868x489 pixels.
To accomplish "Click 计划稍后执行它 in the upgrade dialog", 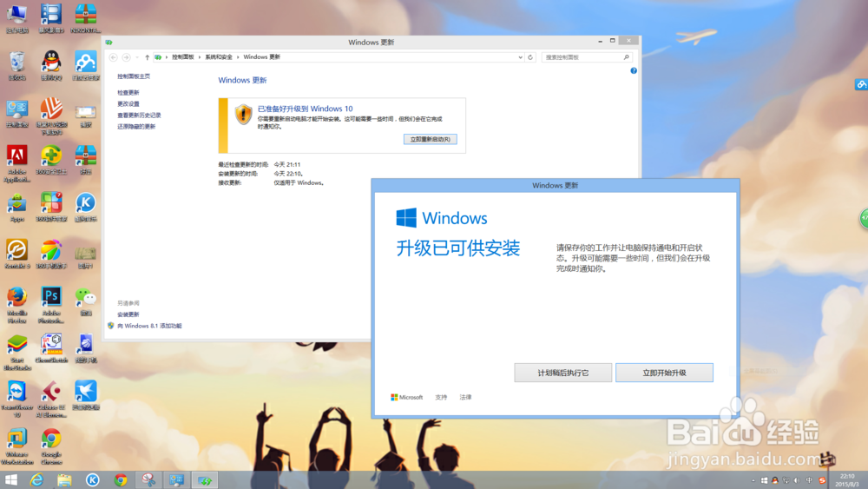I will click(x=563, y=373).
